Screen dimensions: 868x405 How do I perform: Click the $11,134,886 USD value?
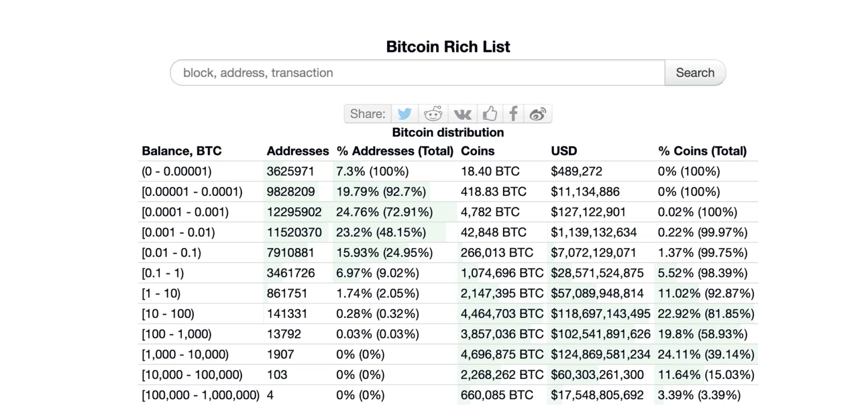coord(585,191)
